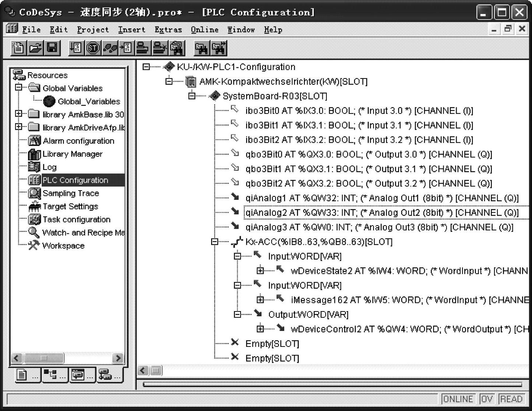Click the Kx-ACC slot icon

click(237, 242)
